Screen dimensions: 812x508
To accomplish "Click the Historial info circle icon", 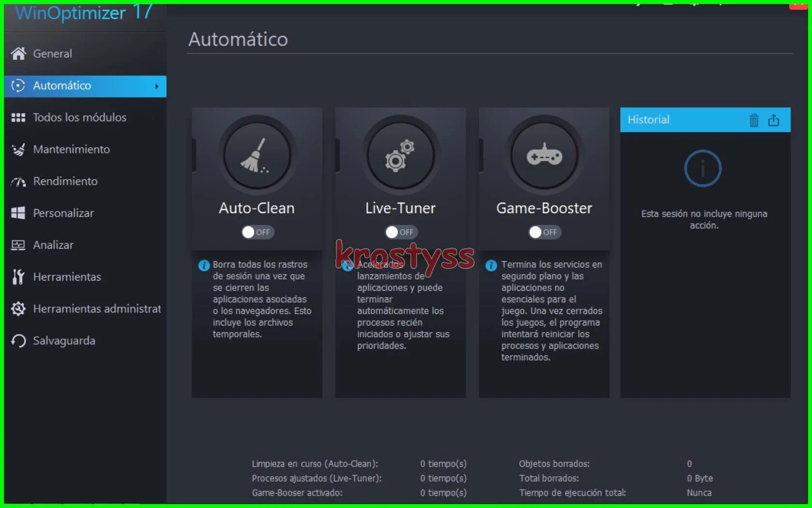I will (702, 168).
